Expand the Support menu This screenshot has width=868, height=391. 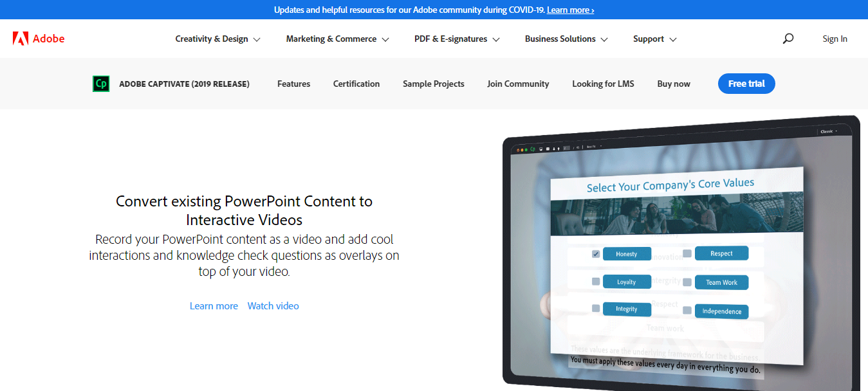coord(655,39)
